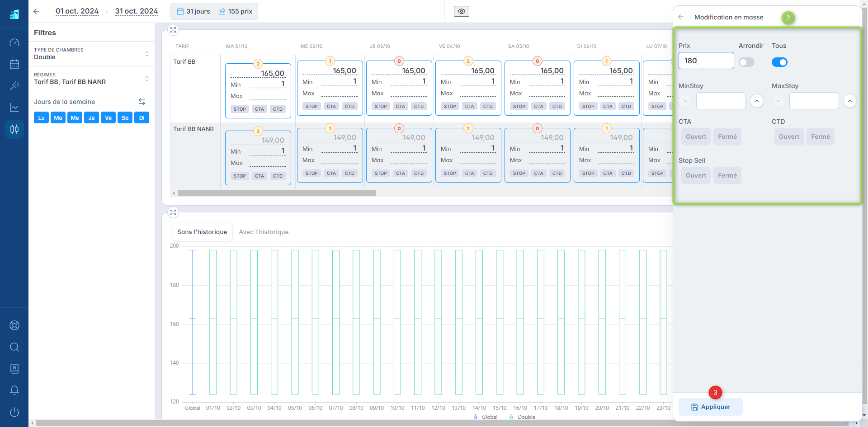868x427 pixels.
Task: Click the power logout icon
Action: [x=14, y=412]
